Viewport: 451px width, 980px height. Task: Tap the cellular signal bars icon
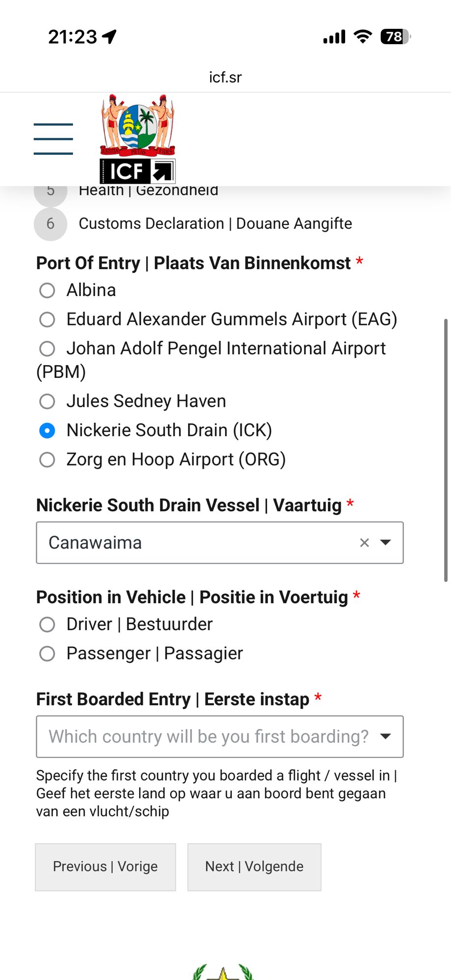334,37
